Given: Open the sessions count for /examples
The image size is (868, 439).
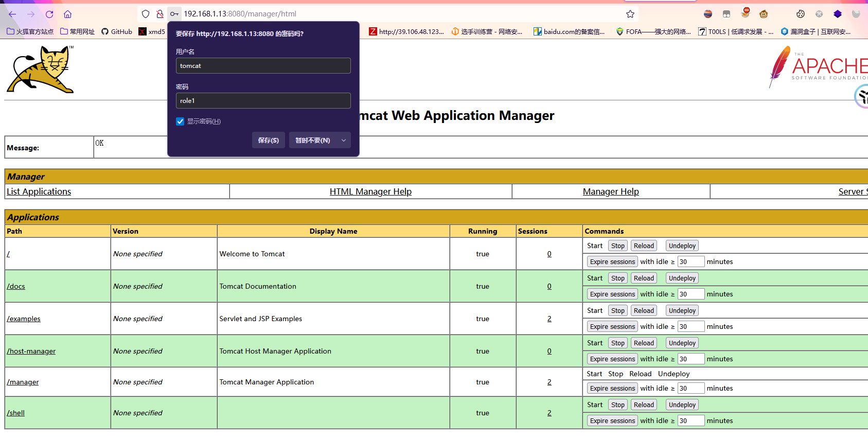Looking at the screenshot, I should 549,319.
